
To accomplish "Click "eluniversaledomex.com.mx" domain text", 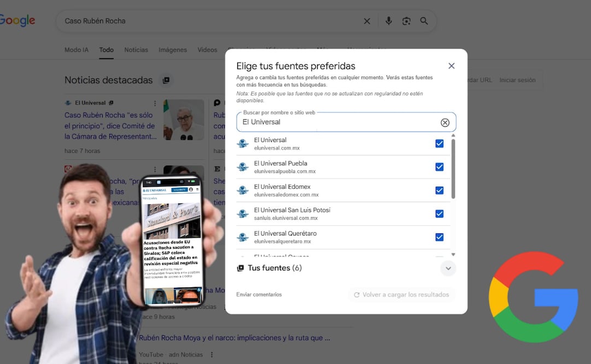I will [x=286, y=195].
